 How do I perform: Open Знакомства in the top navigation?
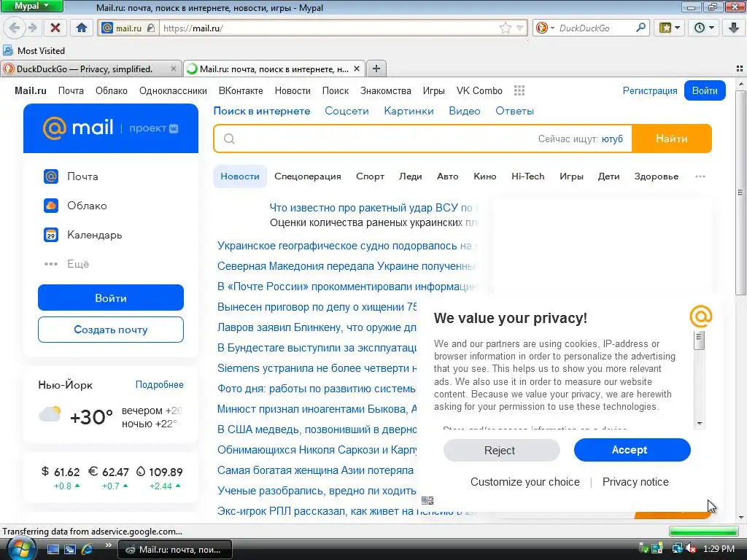tap(385, 90)
